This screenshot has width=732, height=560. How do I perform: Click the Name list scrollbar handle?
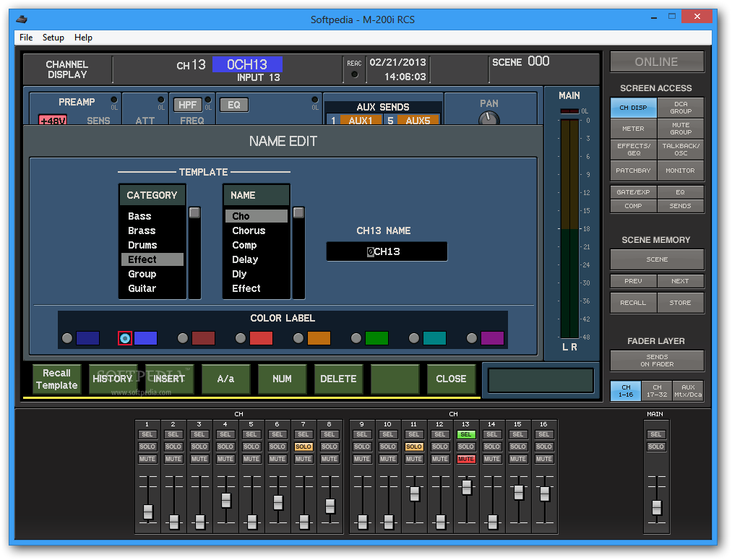pos(298,212)
